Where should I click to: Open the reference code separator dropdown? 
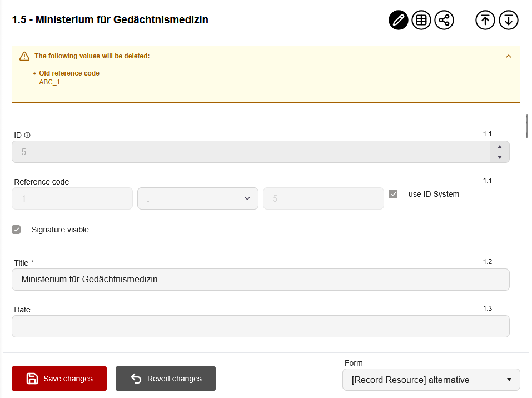coord(197,198)
